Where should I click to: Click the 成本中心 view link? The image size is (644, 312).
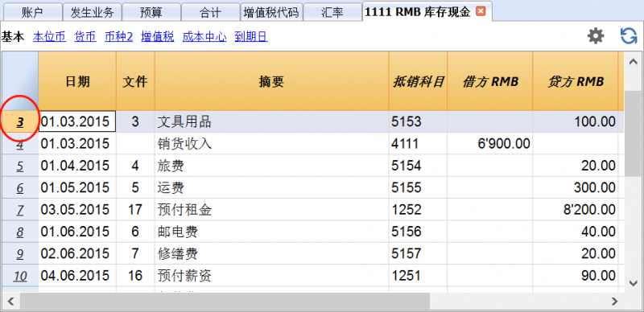pyautogui.click(x=204, y=37)
